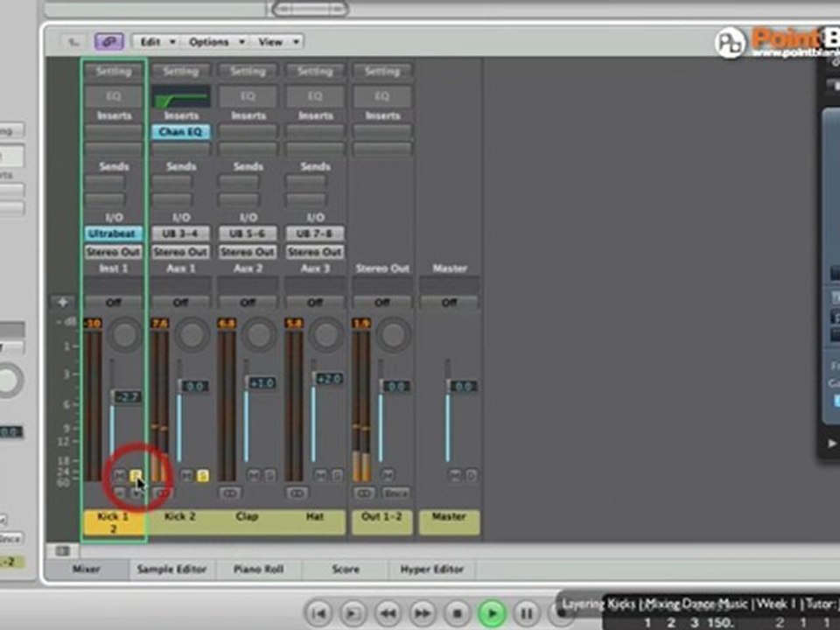This screenshot has height=630, width=840.
Task: Solo the Hat channel
Action: tap(337, 475)
